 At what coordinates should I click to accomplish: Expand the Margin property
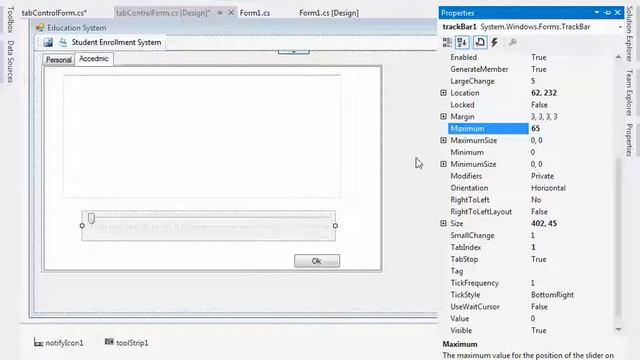[443, 116]
